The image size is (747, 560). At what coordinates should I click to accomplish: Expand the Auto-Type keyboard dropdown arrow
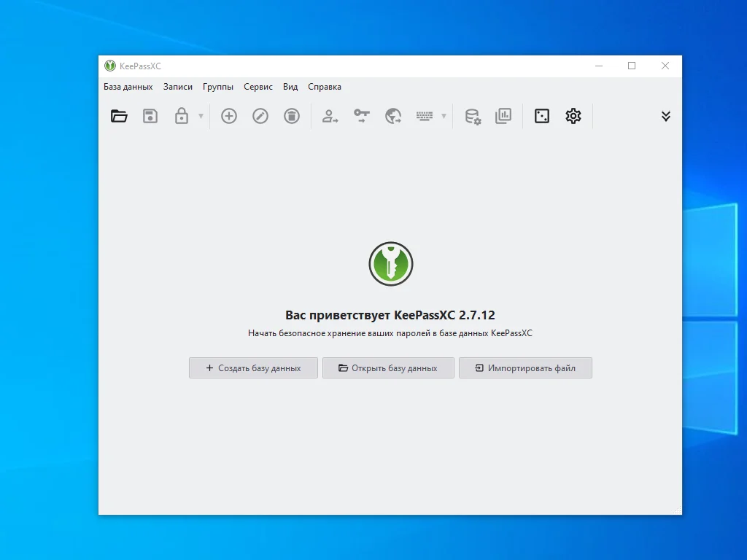click(x=444, y=116)
